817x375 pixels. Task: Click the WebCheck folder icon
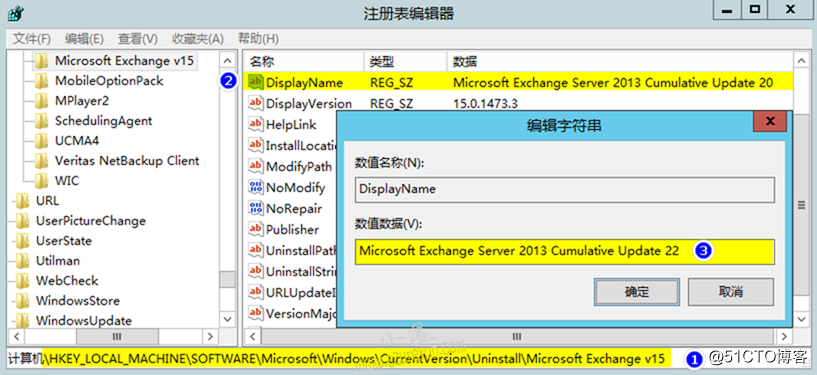pyautogui.click(x=23, y=281)
